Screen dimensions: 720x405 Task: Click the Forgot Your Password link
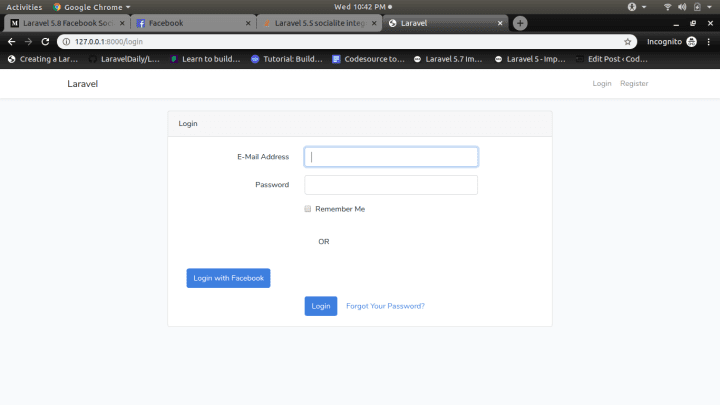click(385, 306)
